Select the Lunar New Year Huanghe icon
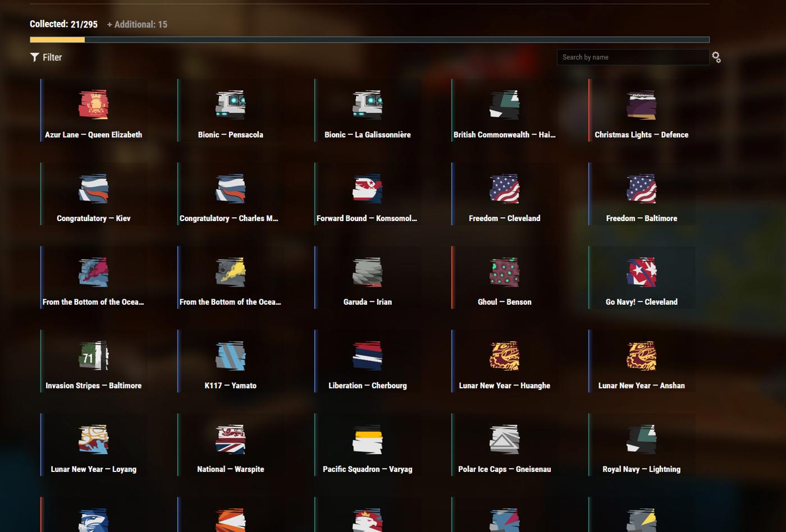The height and width of the screenshot is (532, 786). click(504, 355)
